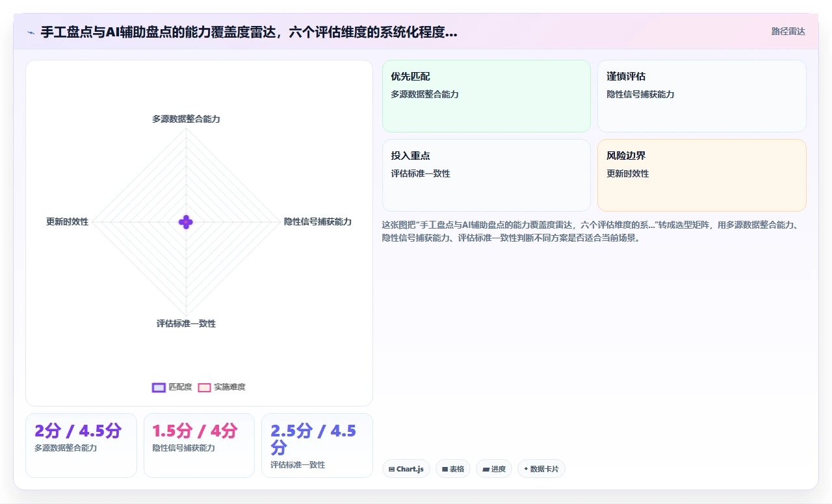832x504 pixels.
Task: Click the icon in the Chart.js chip
Action: pyautogui.click(x=391, y=469)
